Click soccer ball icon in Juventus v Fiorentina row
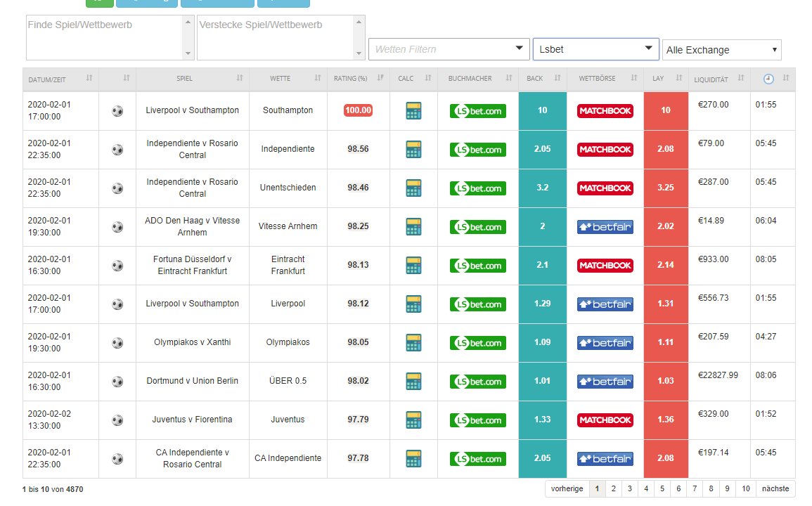 117,420
